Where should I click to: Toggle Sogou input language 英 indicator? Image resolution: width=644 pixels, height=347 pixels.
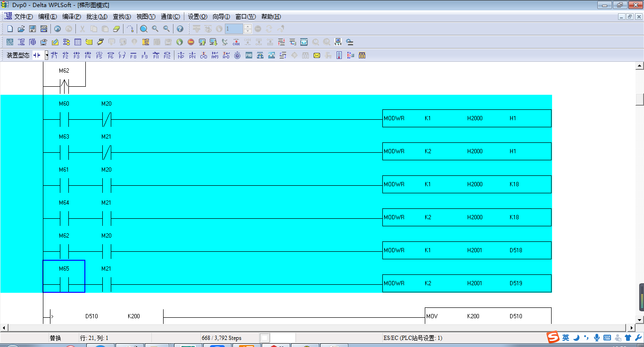click(566, 338)
